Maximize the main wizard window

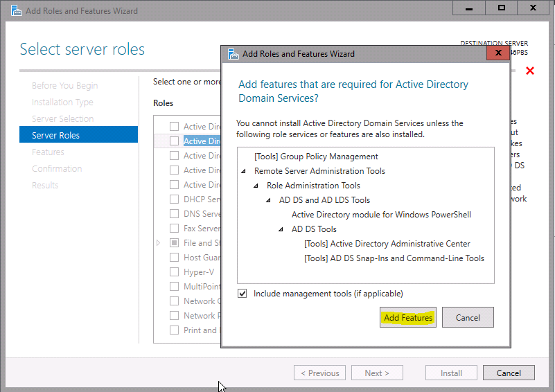[501, 8]
